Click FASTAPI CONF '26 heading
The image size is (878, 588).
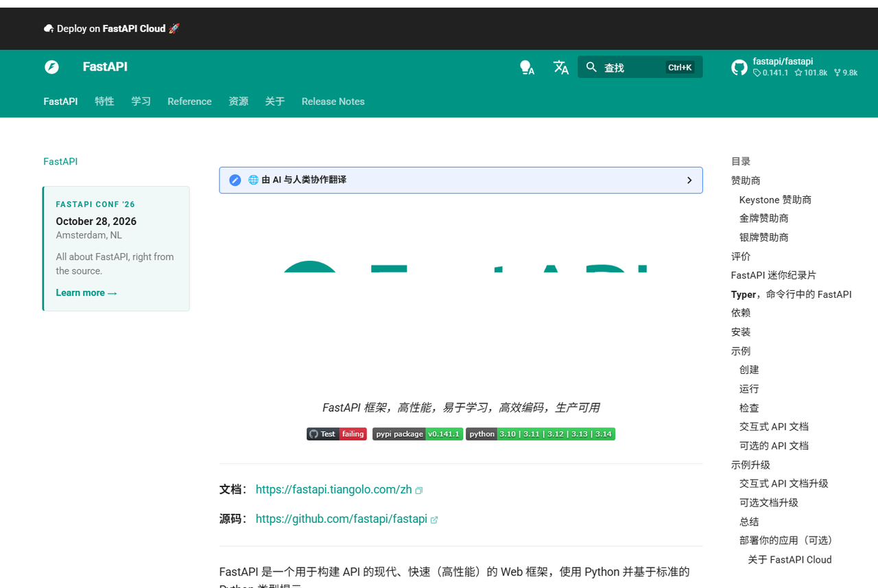(x=95, y=204)
